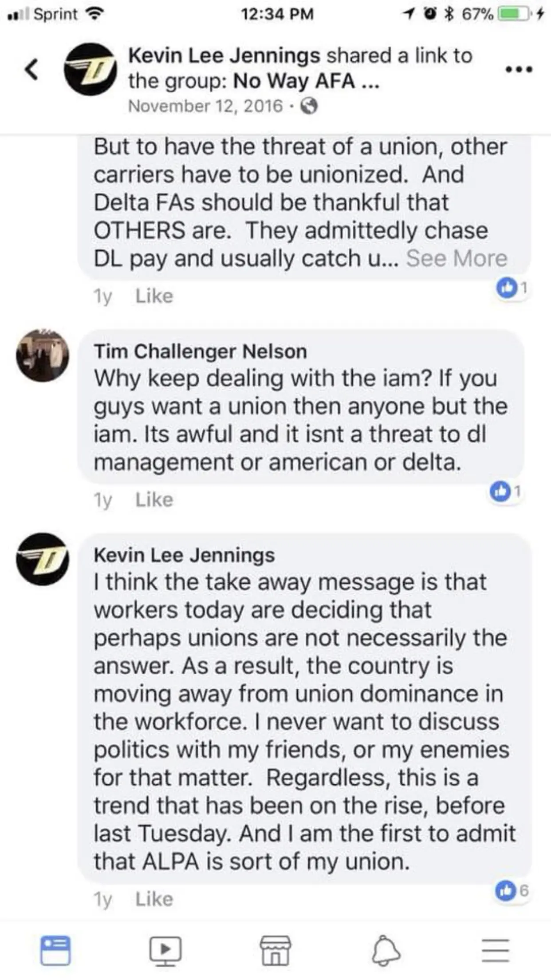Open the No Way AFA group link
The width and height of the screenshot is (551, 980).
pyautogui.click(x=294, y=81)
